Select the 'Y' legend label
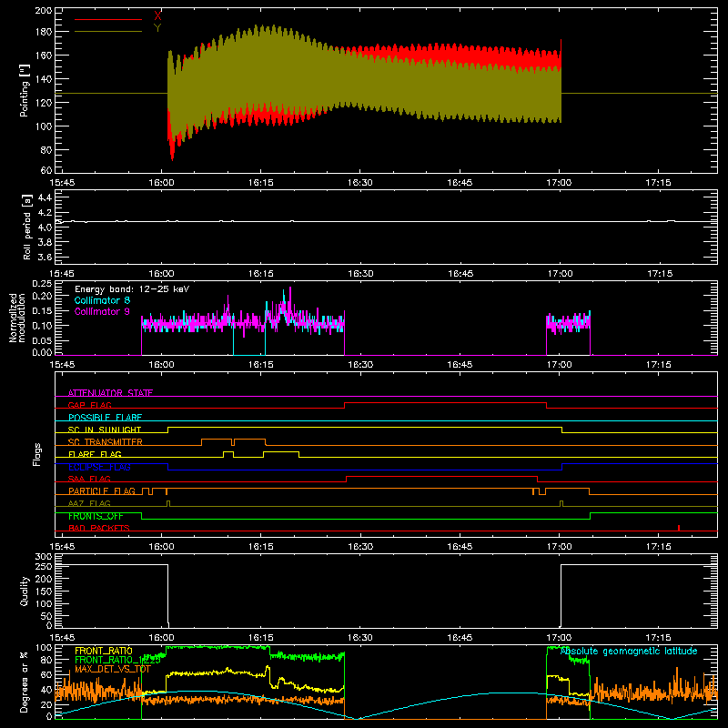Screen dimensions: 728x728 click(x=157, y=28)
